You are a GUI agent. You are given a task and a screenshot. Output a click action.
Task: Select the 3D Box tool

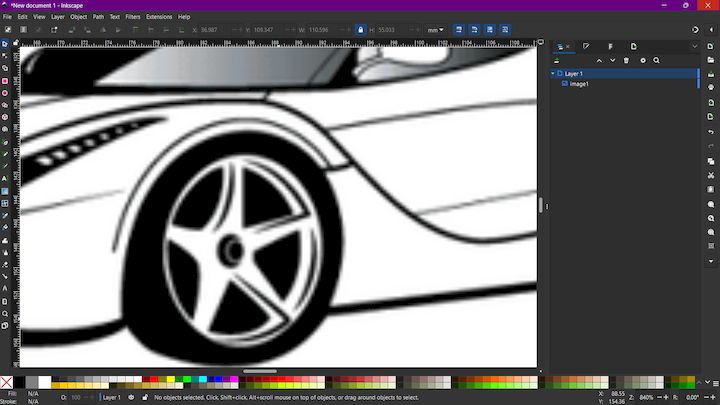click(5, 117)
